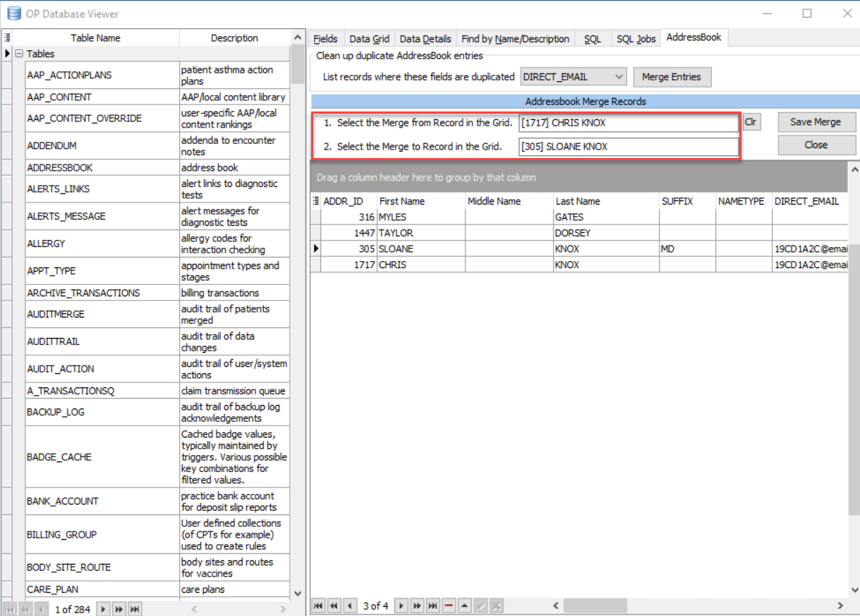Open the duplicated fields DIRECT_EMAIL dropdown
The width and height of the screenshot is (860, 616).
tap(619, 76)
